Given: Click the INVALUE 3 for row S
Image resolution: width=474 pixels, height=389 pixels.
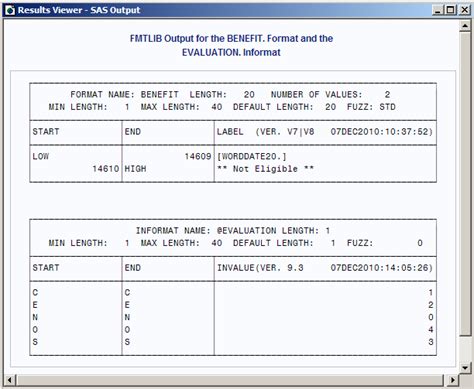Looking at the screenshot, I should tap(431, 342).
